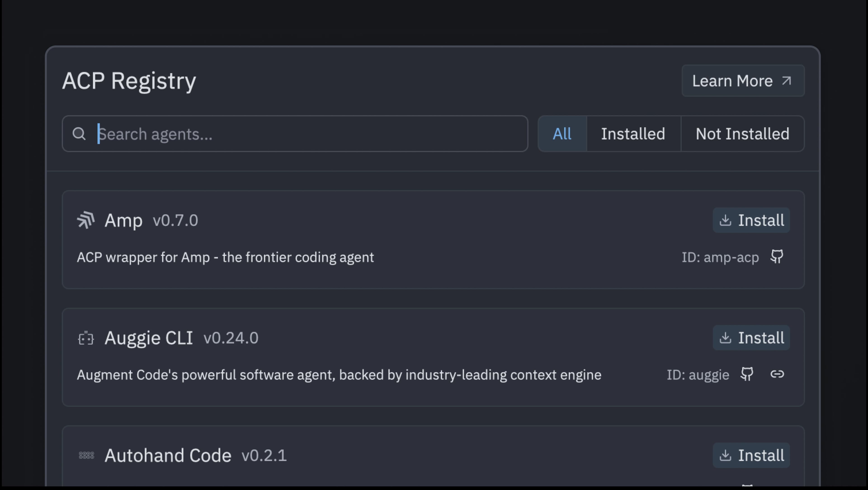Open the website link icon for Auggie CLI

pos(777,374)
